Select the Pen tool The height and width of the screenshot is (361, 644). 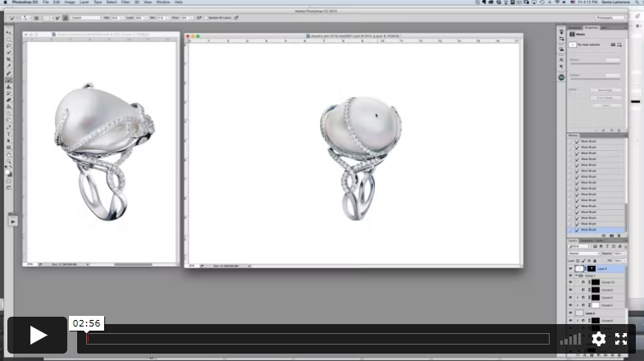[x=9, y=127]
